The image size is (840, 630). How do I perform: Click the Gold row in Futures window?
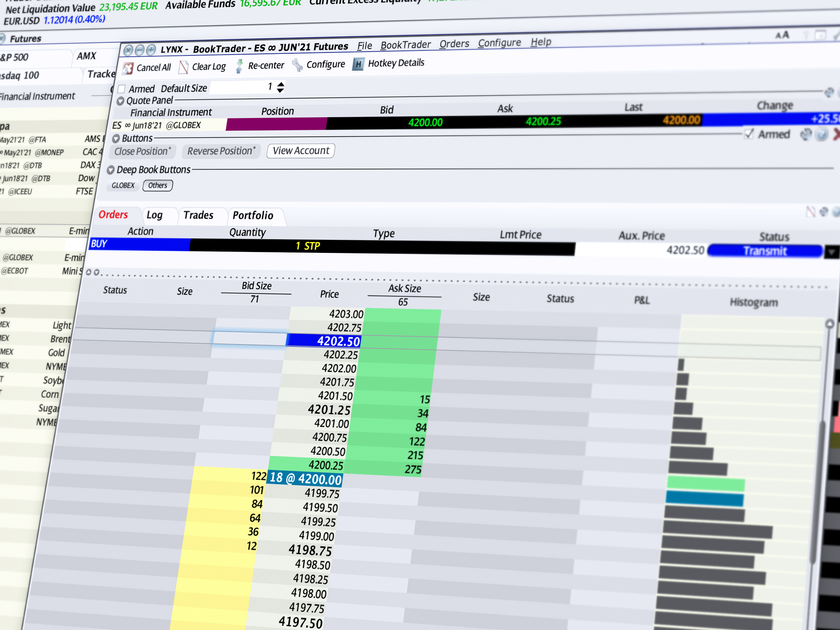(x=33, y=352)
